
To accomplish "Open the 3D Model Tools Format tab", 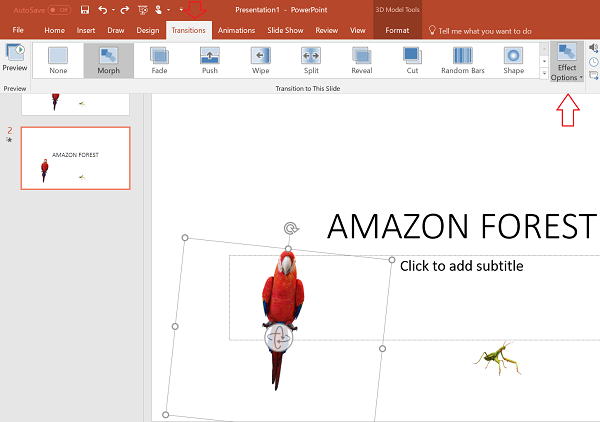I will click(x=397, y=31).
